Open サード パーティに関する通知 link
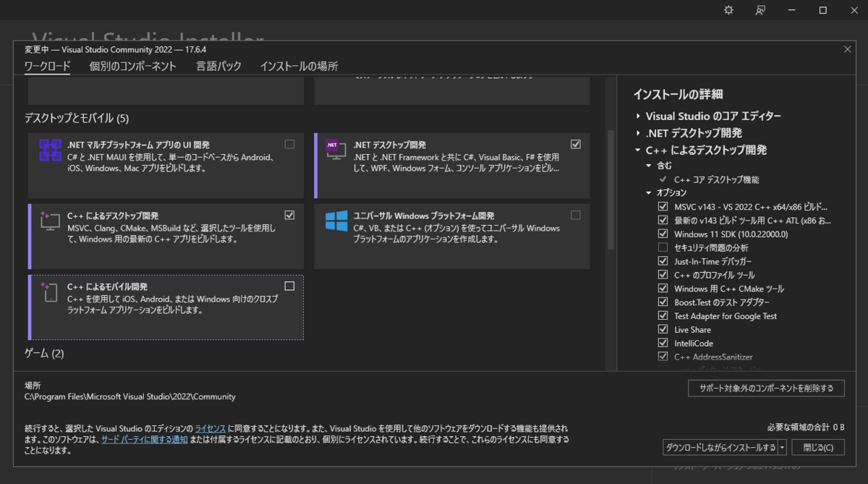The width and height of the screenshot is (868, 484). point(145,439)
